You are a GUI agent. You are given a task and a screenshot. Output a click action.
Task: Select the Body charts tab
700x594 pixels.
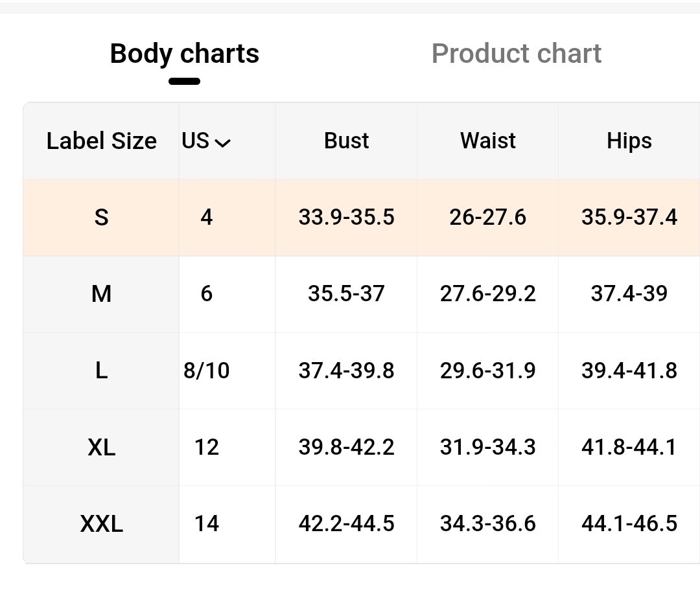tap(184, 54)
